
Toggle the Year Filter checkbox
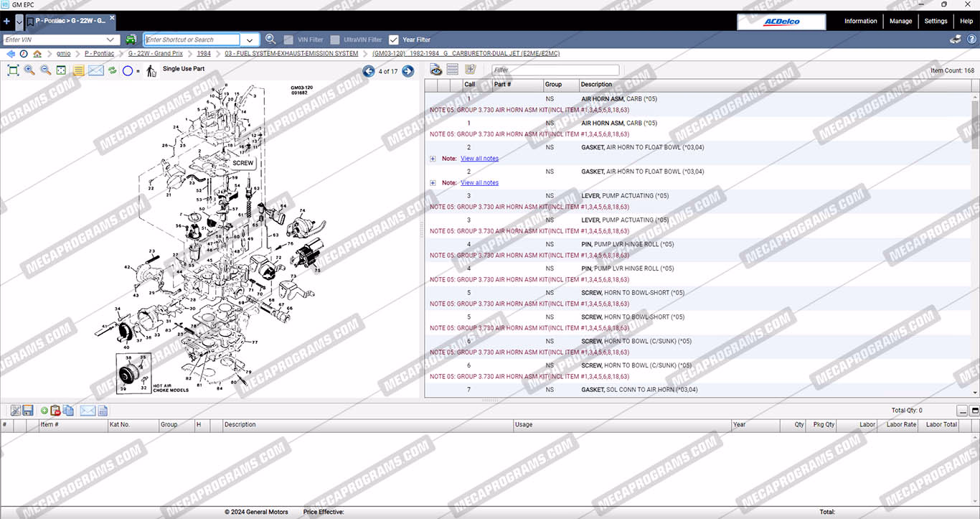coord(393,39)
